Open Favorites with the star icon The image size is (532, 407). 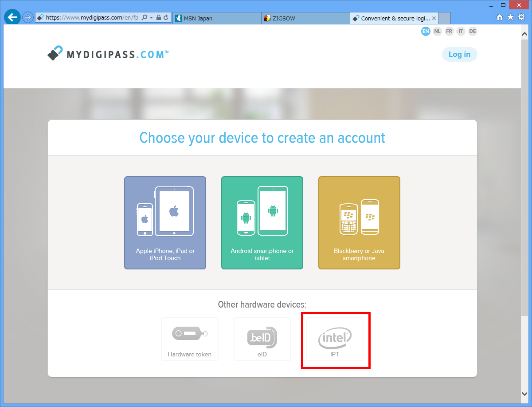point(510,17)
